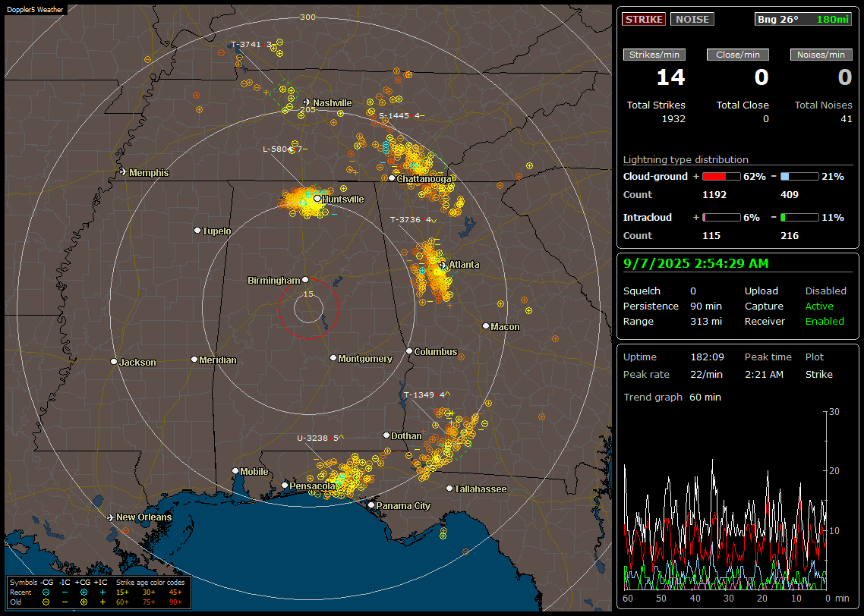Click the pink positive intracloud 6% bar
This screenshot has height=616, width=864.
coord(721,218)
